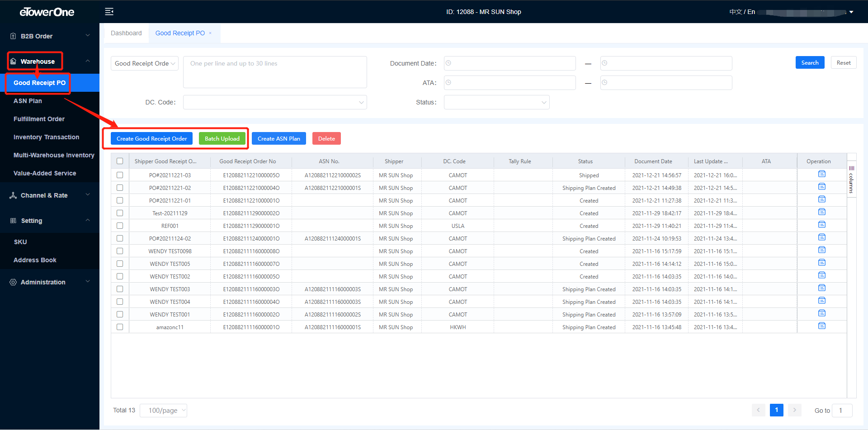Open detail icon for PO#20211221-01 row
Viewport: 868px width, 430px height.
822,199
